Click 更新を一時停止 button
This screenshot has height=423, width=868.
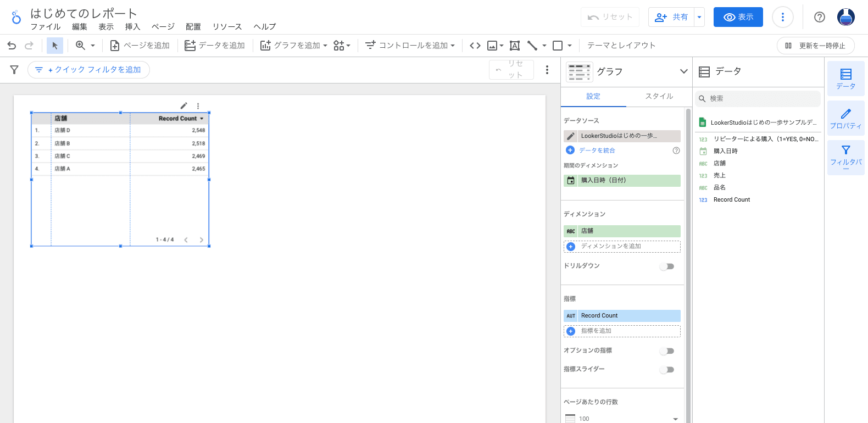pyautogui.click(x=816, y=46)
